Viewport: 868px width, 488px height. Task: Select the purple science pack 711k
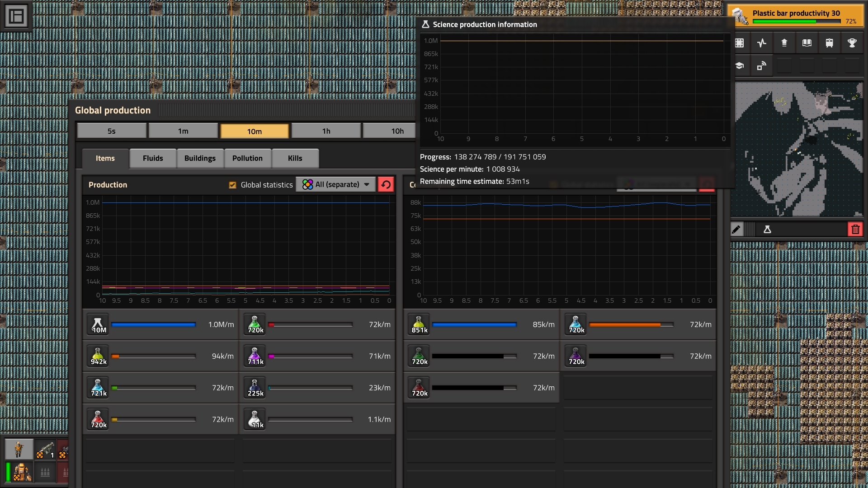click(x=255, y=356)
